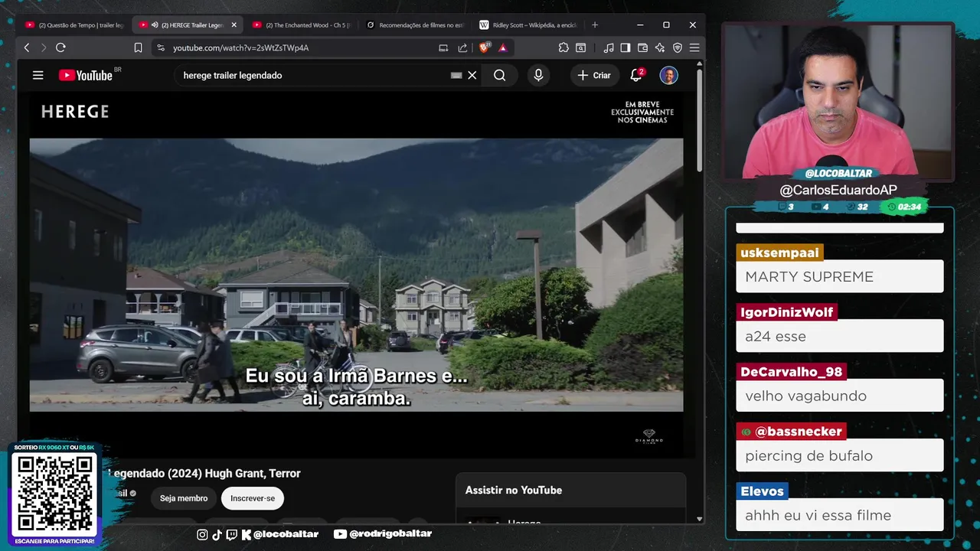Open a new browser tab
The width and height of the screenshot is (980, 551).
click(x=595, y=24)
